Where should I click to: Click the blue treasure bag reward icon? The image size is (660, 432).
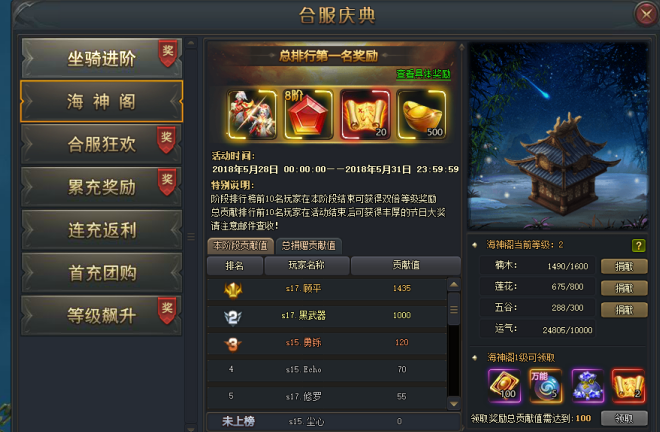point(587,386)
